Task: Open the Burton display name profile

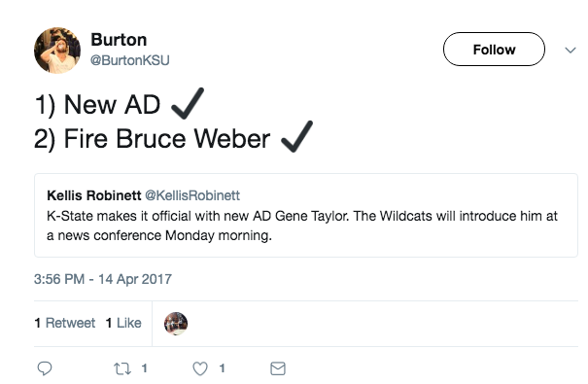Action: coord(119,40)
